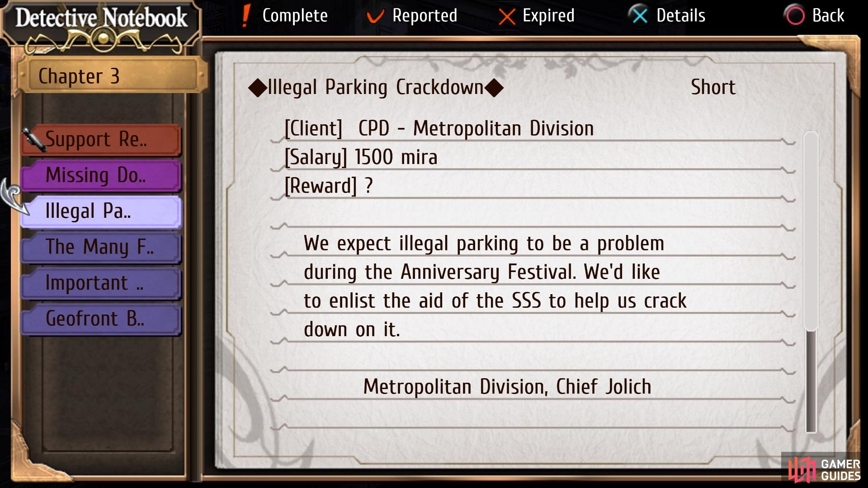
Task: Select the Illegal Pa.. request entry
Action: [x=101, y=211]
